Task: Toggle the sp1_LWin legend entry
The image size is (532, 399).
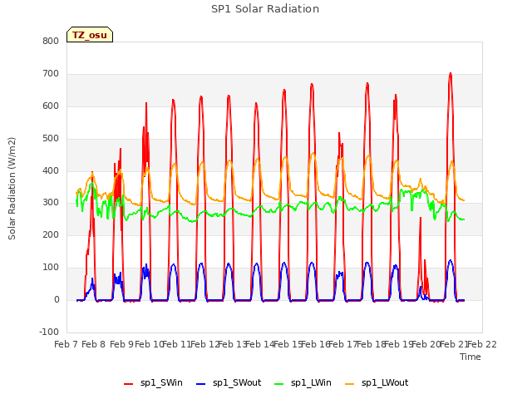Action: (x=303, y=383)
